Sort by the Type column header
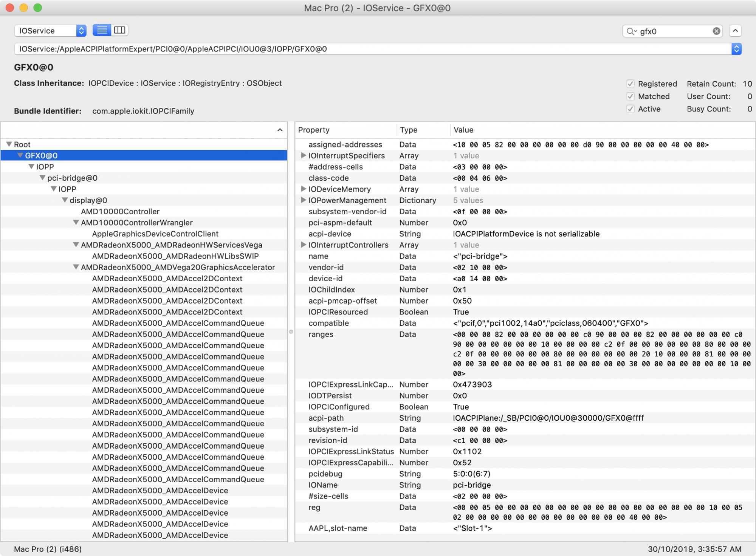756x556 pixels. point(423,130)
